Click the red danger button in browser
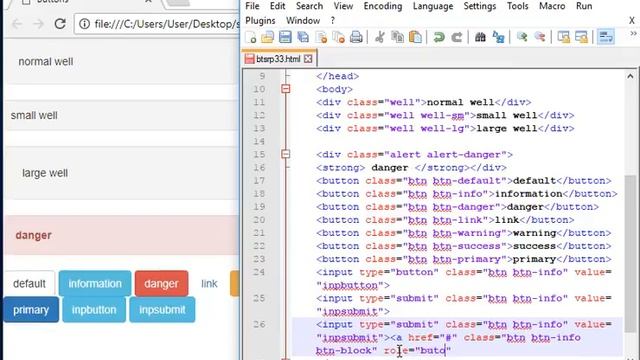 [x=161, y=284]
